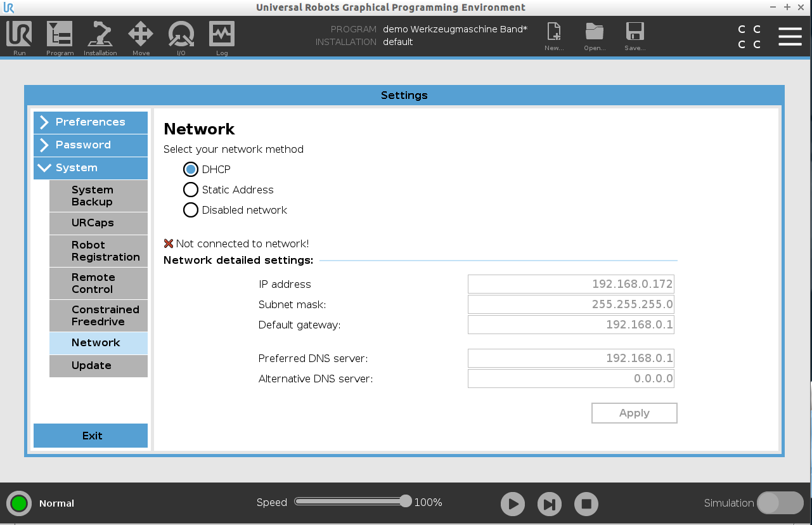Create a new program with New icon
812x525 pixels.
click(x=554, y=33)
